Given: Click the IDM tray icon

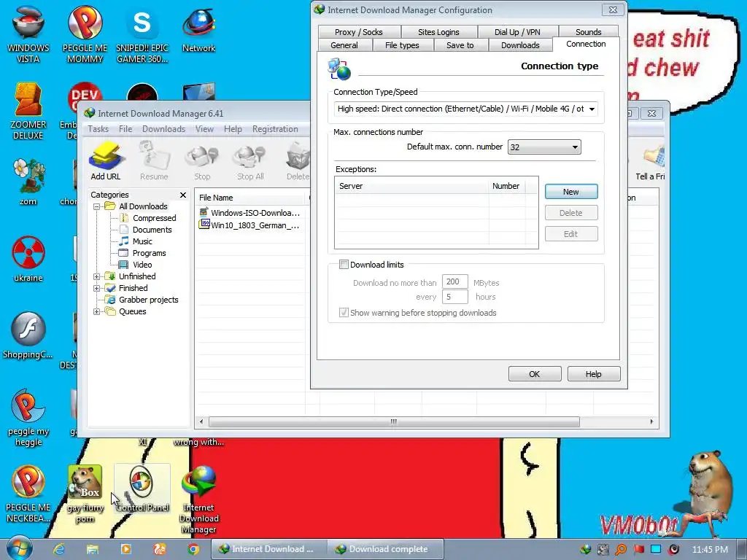Looking at the screenshot, I should pyautogui.click(x=586, y=550).
